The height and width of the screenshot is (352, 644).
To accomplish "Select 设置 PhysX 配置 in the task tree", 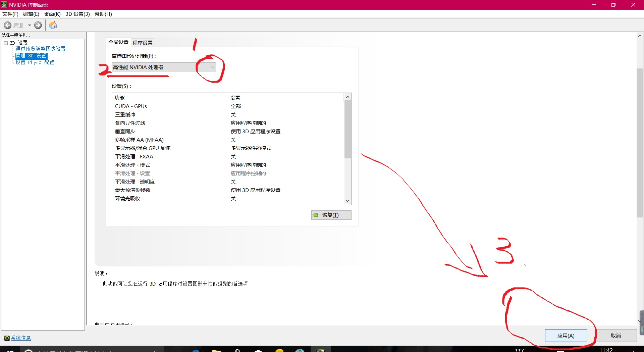I will tap(35, 62).
